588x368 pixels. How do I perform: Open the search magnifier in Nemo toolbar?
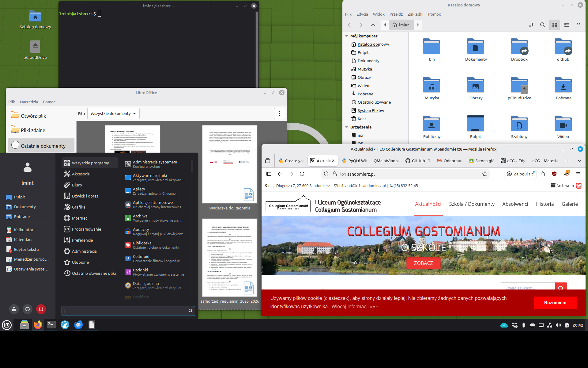[x=543, y=25]
